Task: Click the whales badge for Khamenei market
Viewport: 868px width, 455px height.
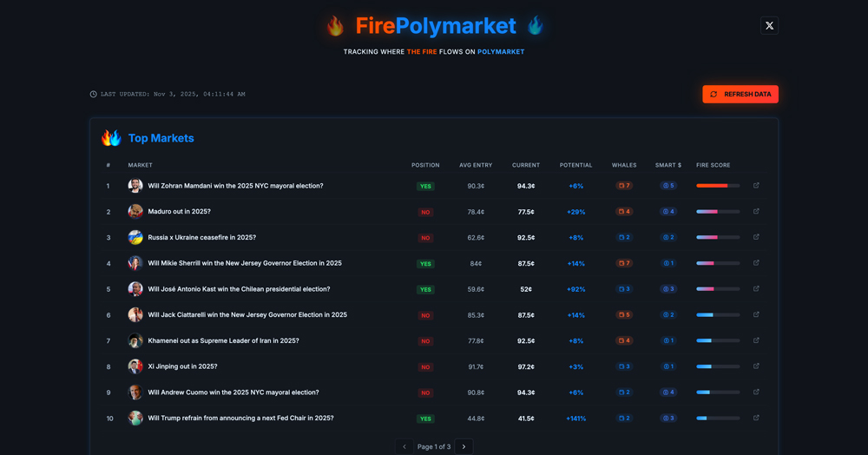Action: point(624,340)
